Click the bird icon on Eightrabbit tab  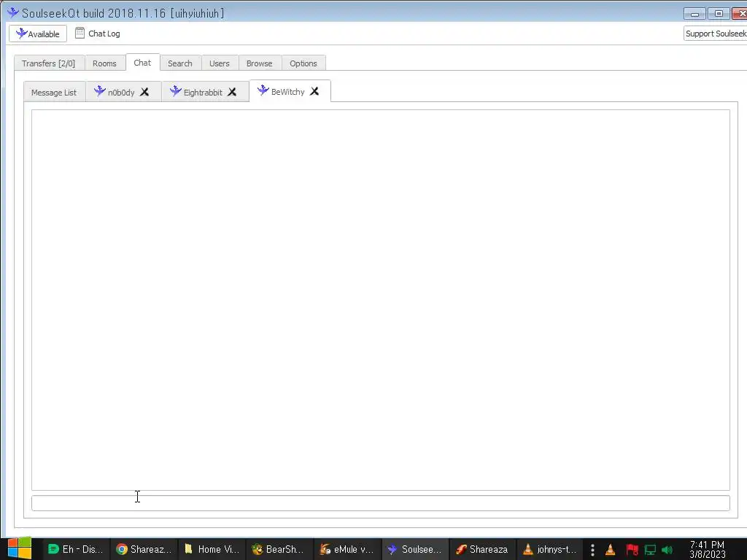point(175,91)
